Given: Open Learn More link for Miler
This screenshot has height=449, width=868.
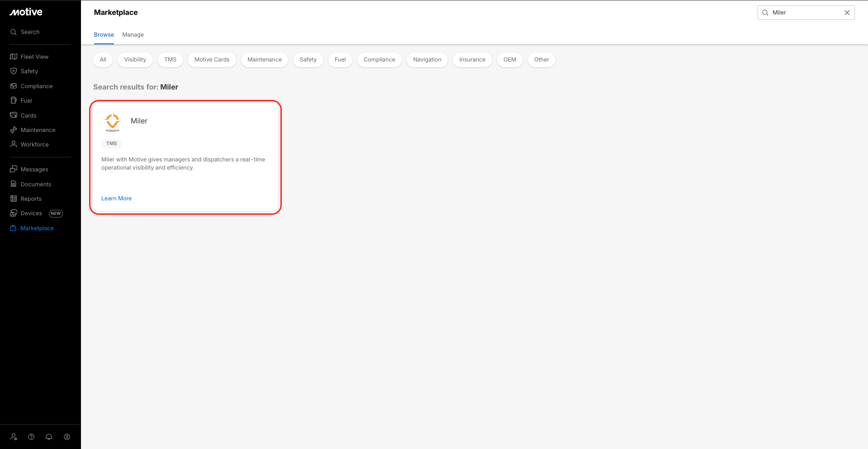Looking at the screenshot, I should tap(116, 199).
